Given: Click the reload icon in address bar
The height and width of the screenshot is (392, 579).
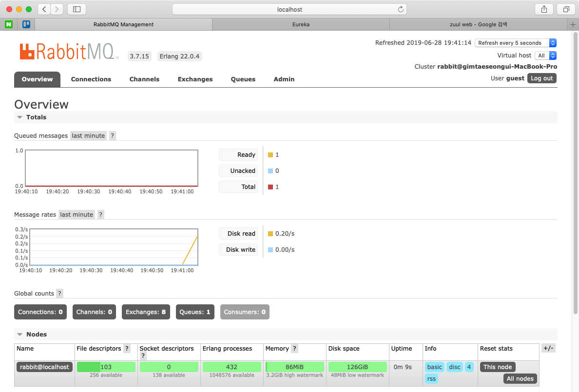Looking at the screenshot, I should point(401,9).
